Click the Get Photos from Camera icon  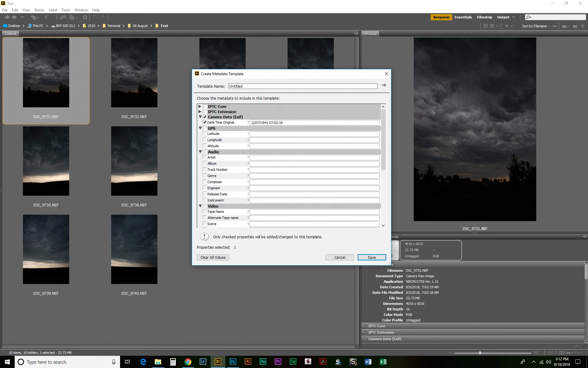[x=63, y=17]
